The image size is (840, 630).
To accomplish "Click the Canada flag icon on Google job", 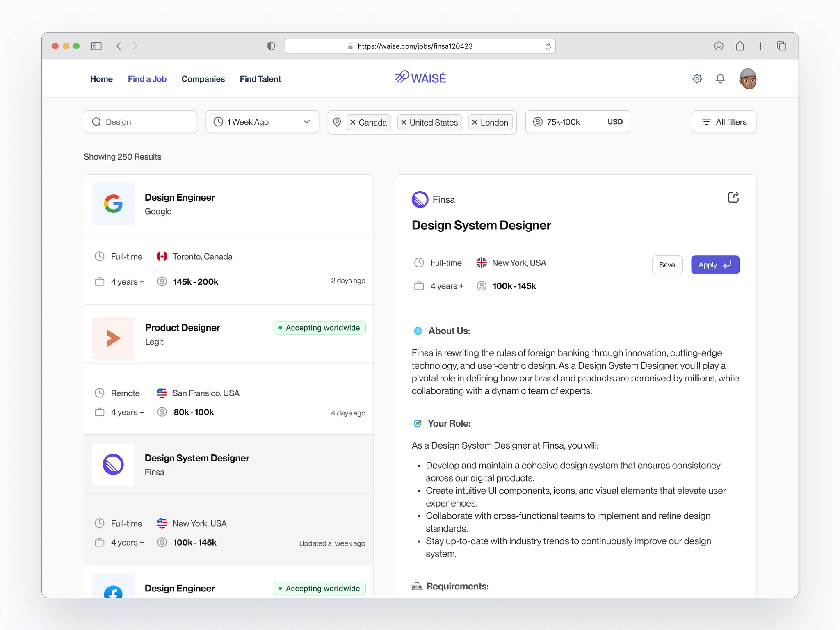I will pyautogui.click(x=162, y=257).
